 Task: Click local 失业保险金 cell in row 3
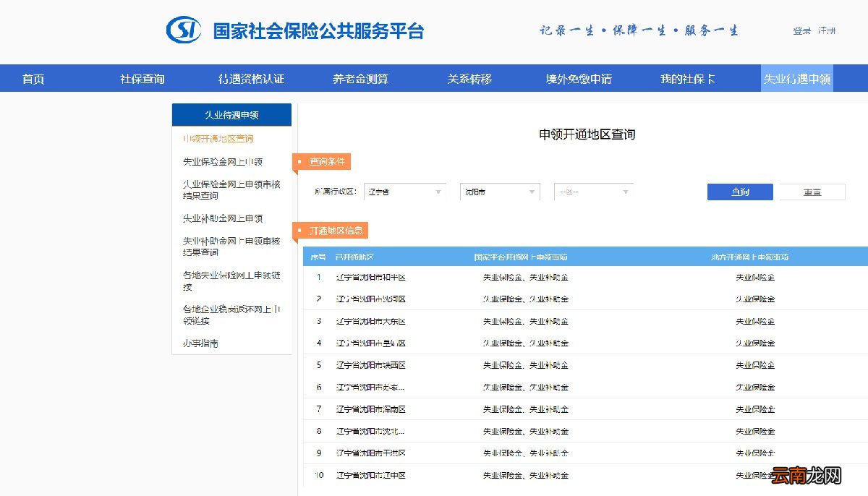(x=756, y=321)
